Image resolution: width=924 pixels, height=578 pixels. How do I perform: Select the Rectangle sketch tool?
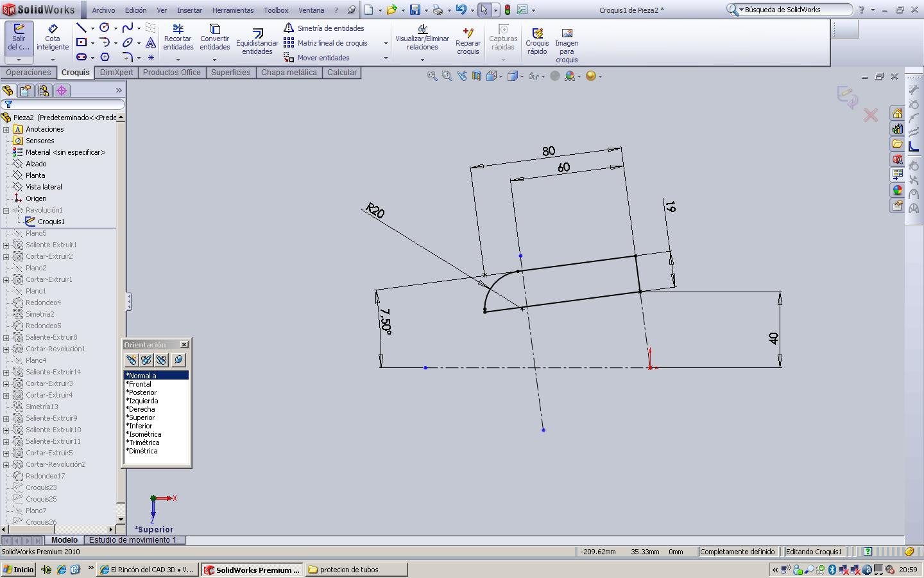pyautogui.click(x=81, y=42)
